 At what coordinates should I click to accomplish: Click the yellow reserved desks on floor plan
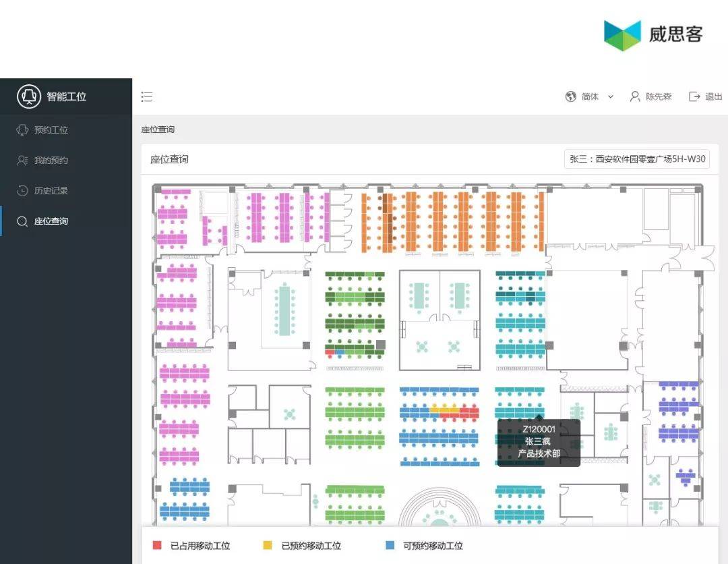click(444, 409)
